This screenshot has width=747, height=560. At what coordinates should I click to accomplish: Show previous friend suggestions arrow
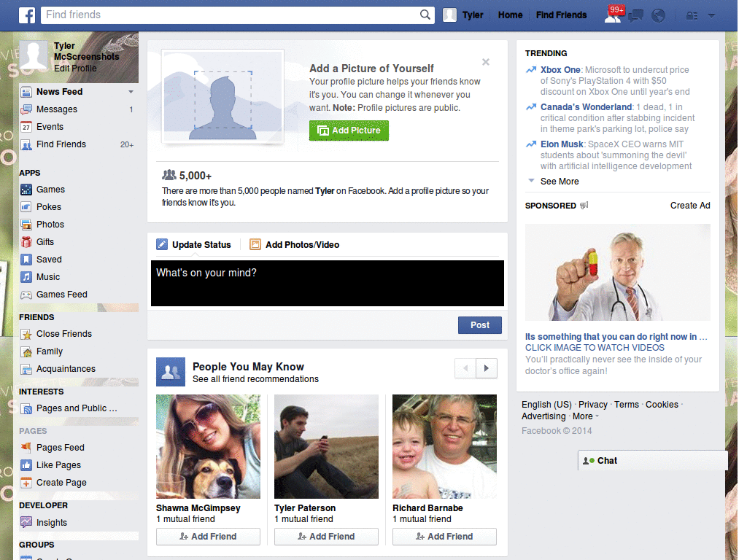pyautogui.click(x=465, y=368)
